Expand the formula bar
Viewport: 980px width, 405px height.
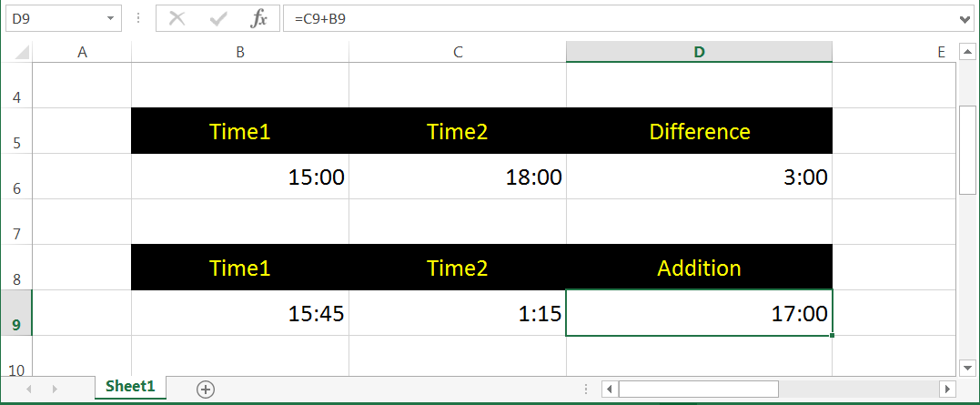[x=965, y=18]
